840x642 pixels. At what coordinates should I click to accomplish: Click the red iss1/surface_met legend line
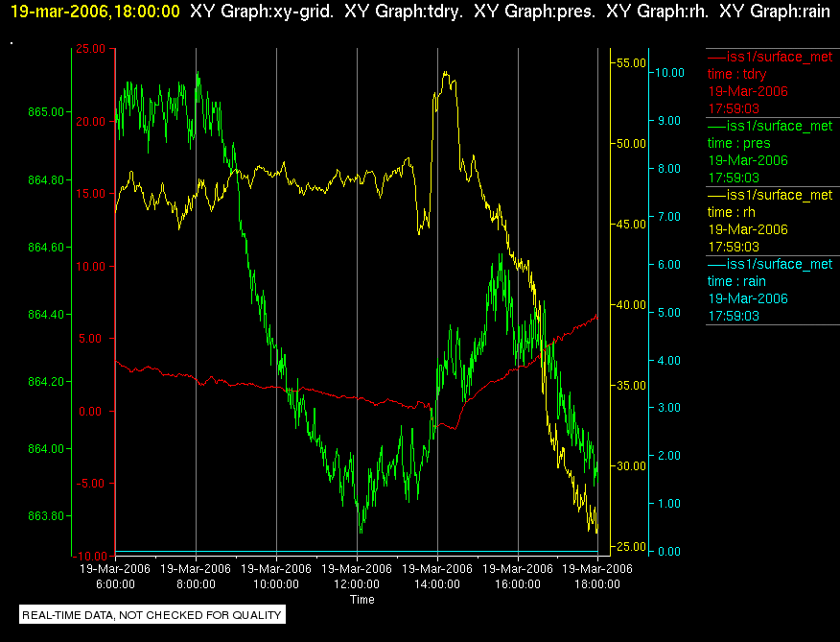click(x=770, y=57)
